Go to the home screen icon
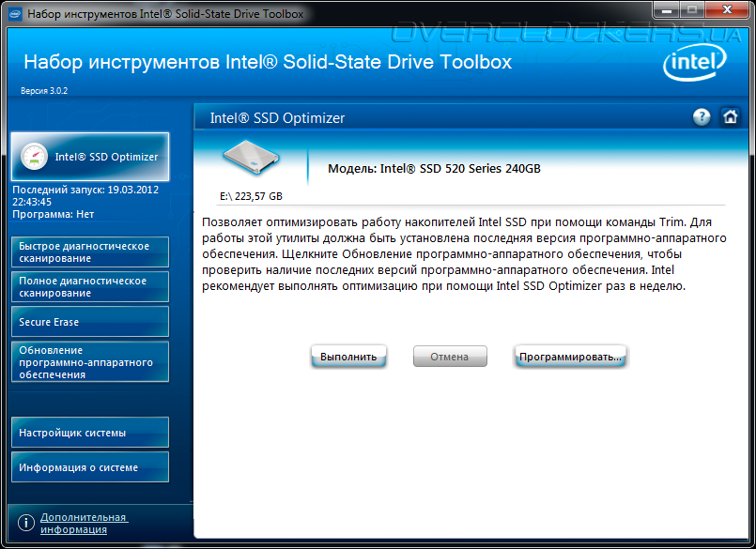 click(x=730, y=116)
